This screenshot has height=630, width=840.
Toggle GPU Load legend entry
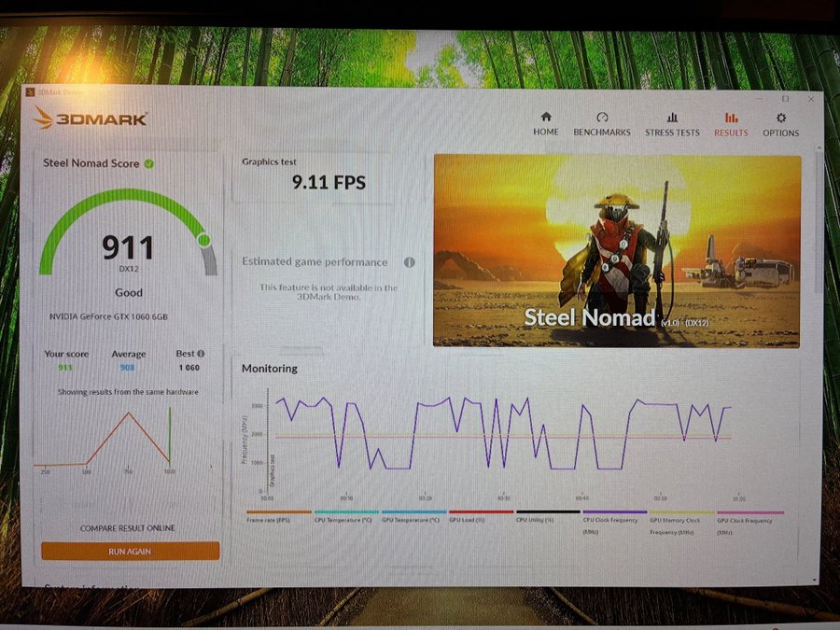pyautogui.click(x=481, y=517)
